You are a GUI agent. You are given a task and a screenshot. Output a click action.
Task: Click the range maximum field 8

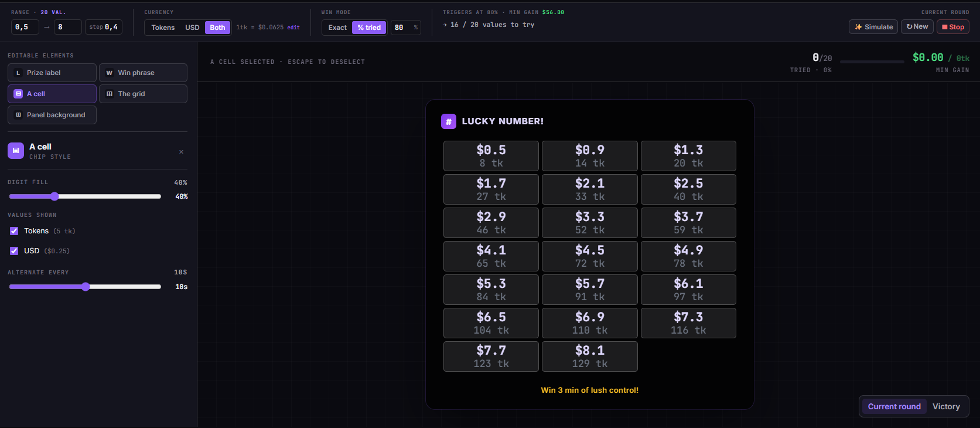(68, 27)
